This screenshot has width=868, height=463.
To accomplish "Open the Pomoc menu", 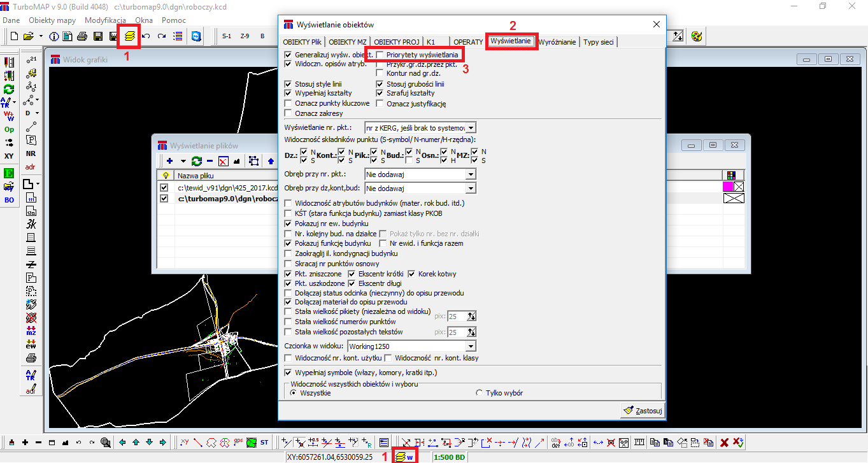I will 174,20.
